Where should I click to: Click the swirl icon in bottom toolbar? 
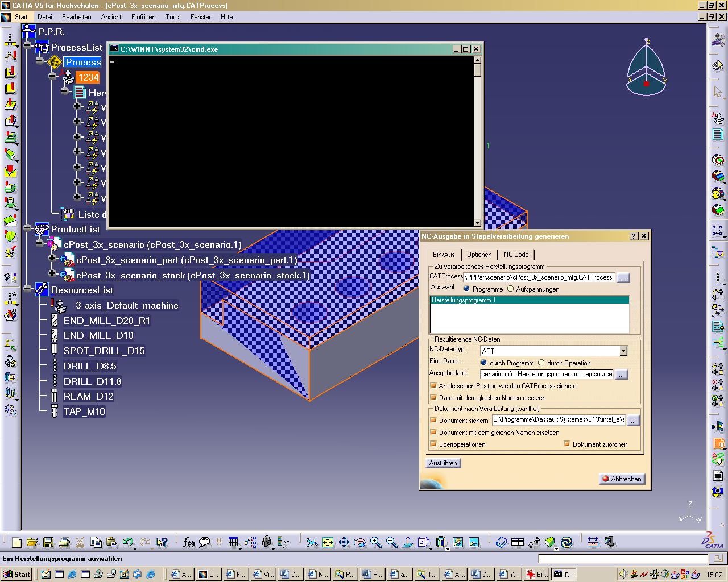(x=566, y=542)
